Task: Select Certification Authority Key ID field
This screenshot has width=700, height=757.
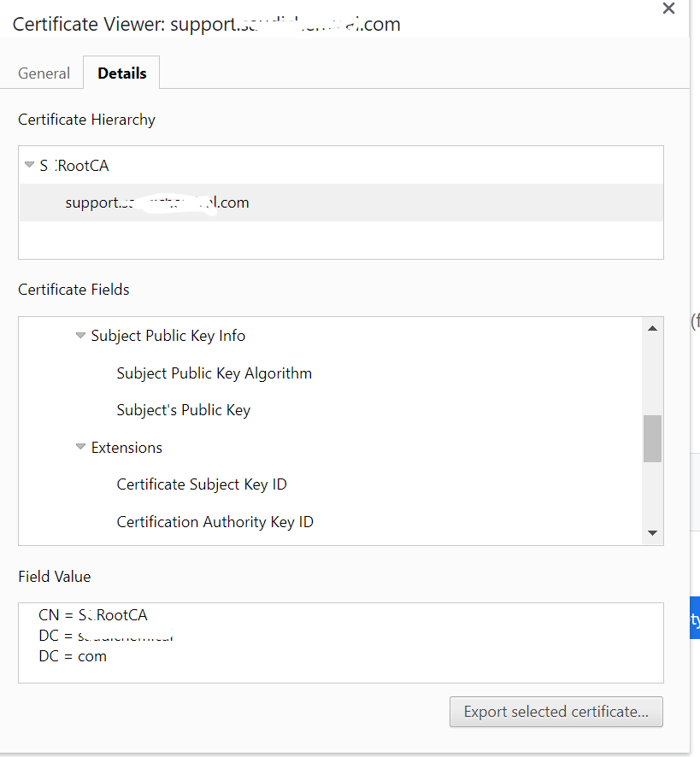Action: [x=215, y=522]
